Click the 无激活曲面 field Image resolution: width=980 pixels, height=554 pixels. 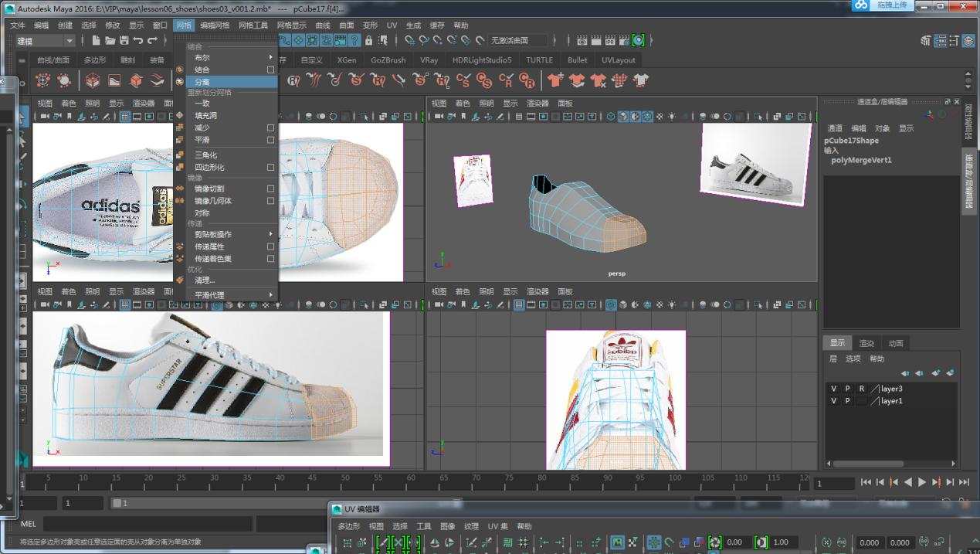[x=519, y=40]
